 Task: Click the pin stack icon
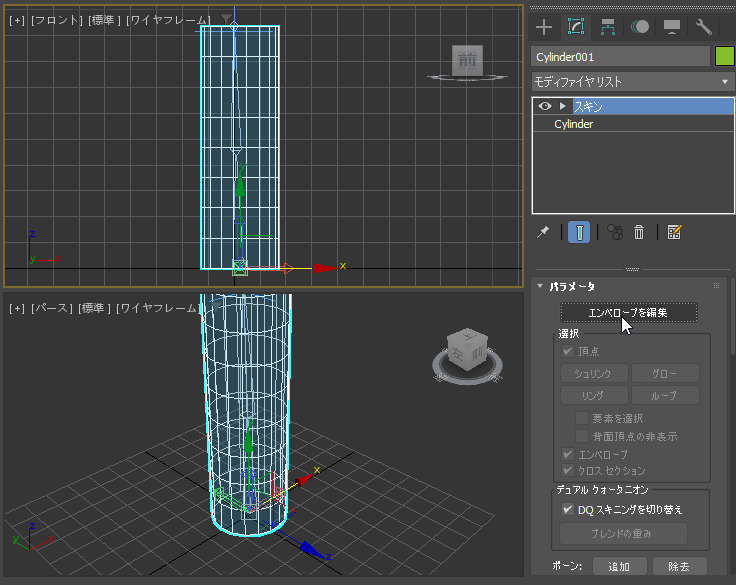[x=543, y=232]
